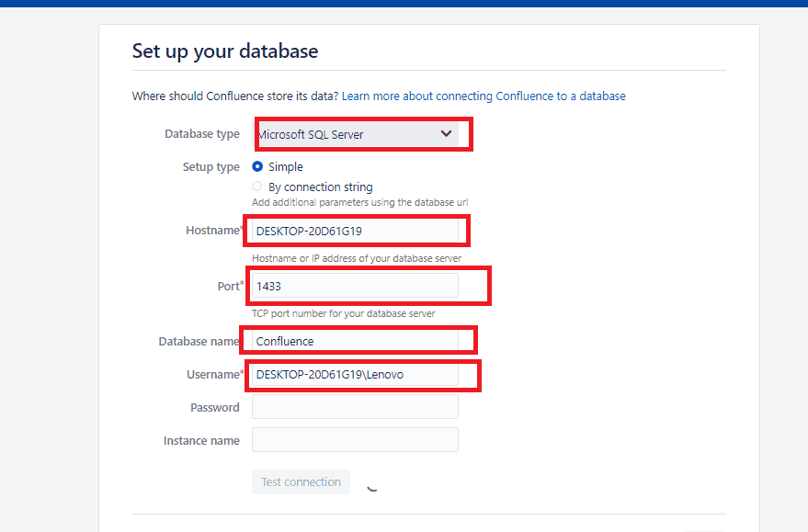Viewport: 808px width, 532px height.
Task: Click the Instance name label
Action: [x=201, y=440]
